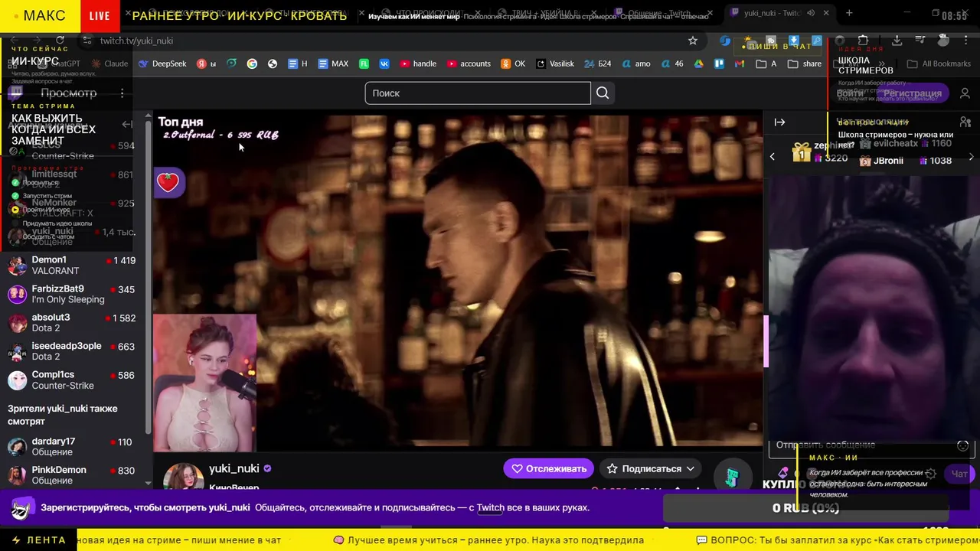Open the OK Odnoklassniki bookmark
The width and height of the screenshot is (980, 551).
513,64
